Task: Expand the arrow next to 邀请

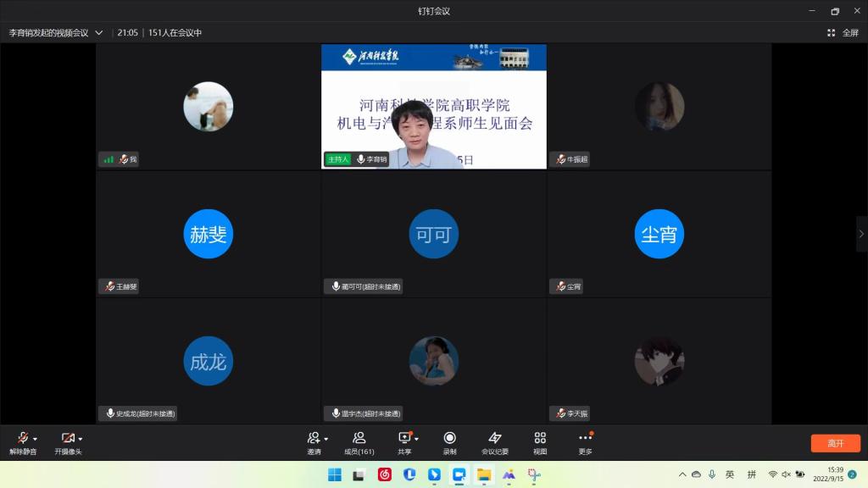Action: tap(326, 439)
